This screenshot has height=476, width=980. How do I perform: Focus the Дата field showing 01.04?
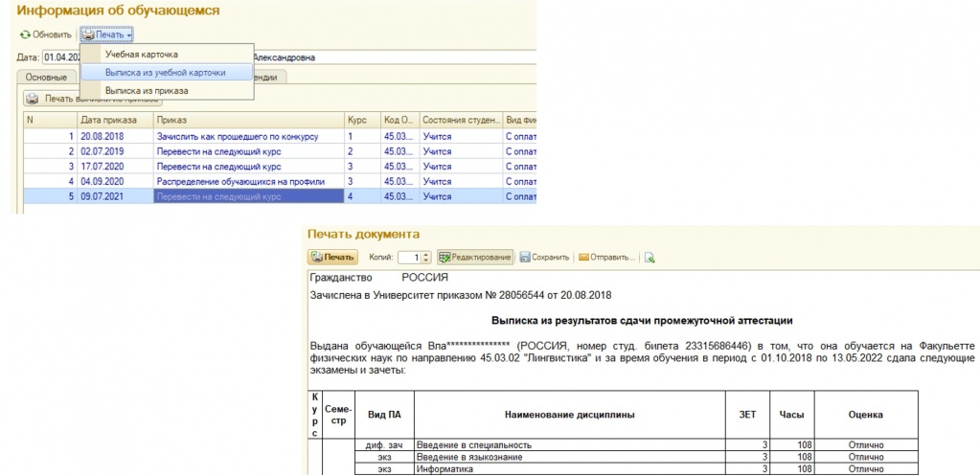pyautogui.click(x=62, y=57)
